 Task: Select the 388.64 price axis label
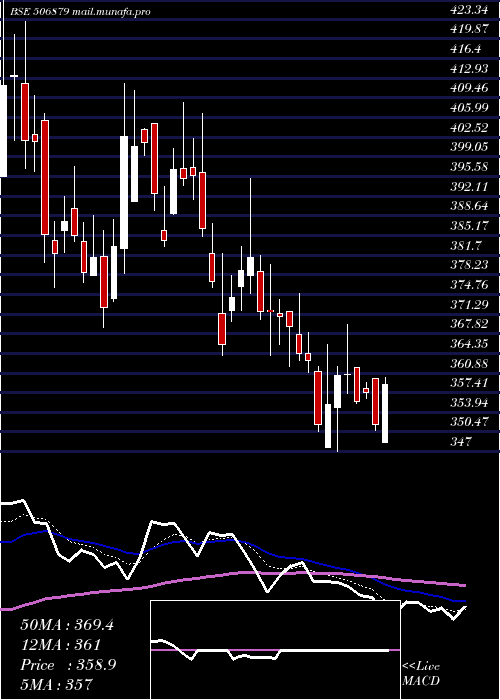(469, 207)
